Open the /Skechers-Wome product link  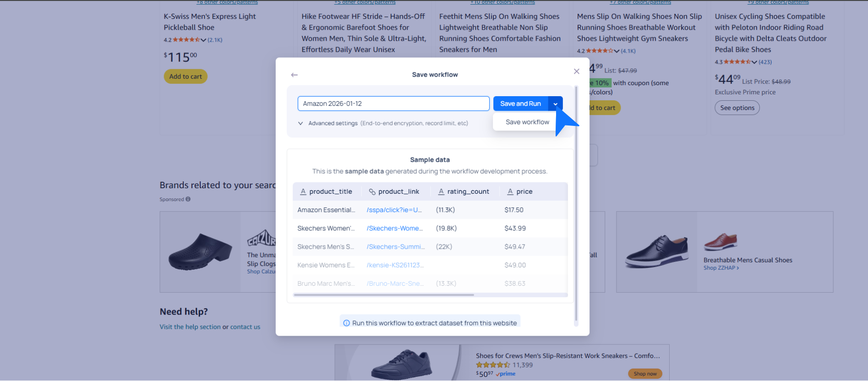[x=394, y=229]
